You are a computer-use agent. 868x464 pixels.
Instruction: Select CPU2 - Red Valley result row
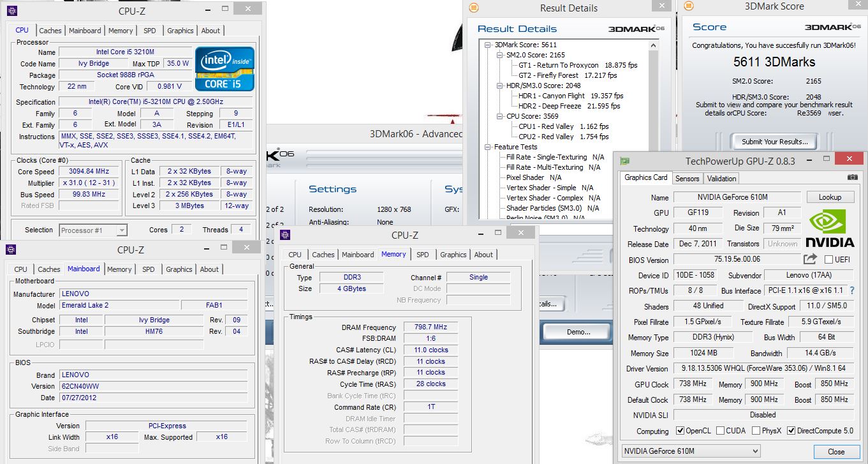pos(564,137)
